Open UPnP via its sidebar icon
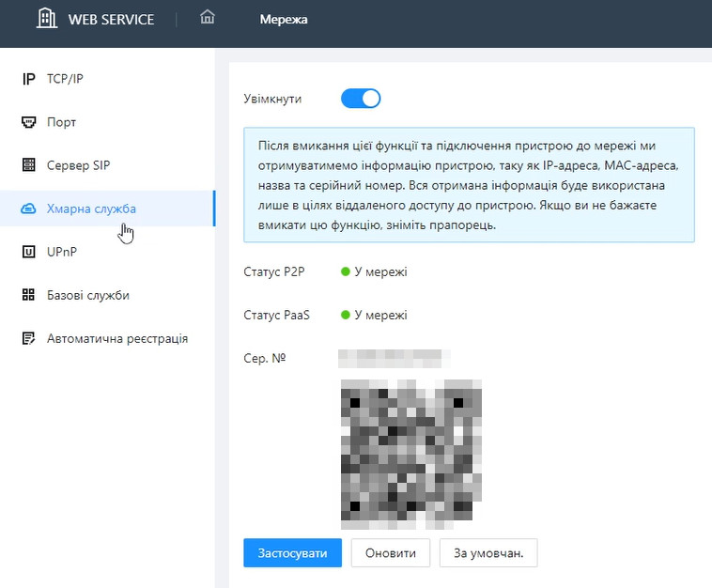The width and height of the screenshot is (712, 588). click(x=28, y=252)
